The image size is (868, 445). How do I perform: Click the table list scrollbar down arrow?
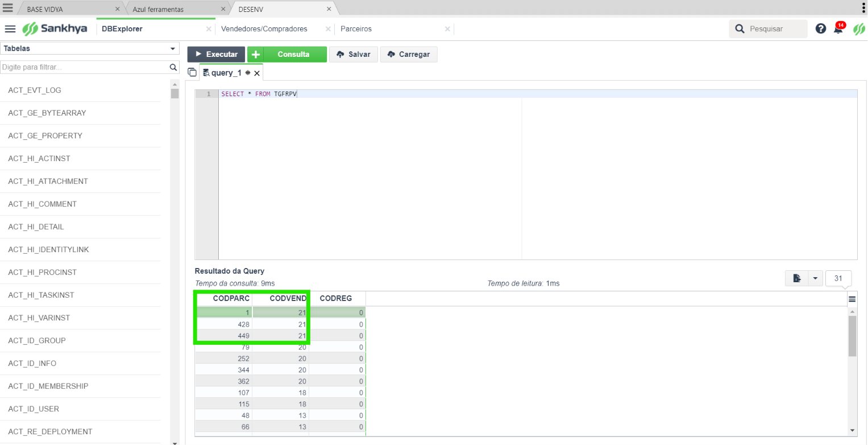[175, 442]
